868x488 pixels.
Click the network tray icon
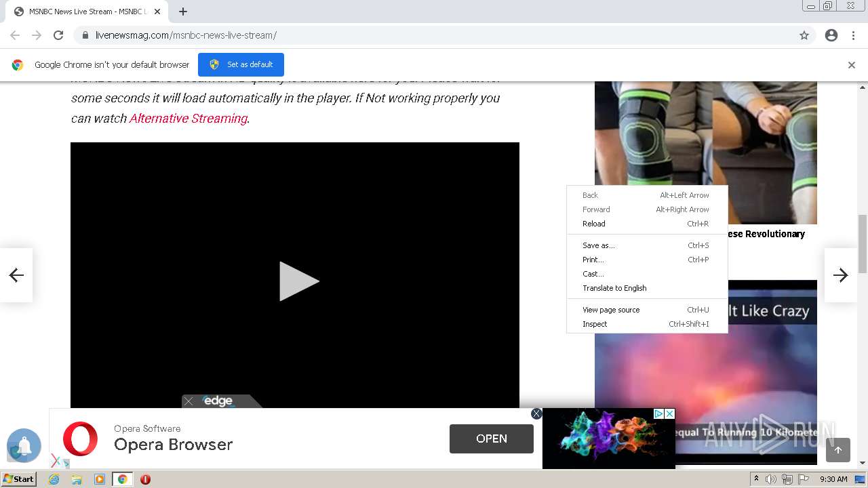click(787, 479)
